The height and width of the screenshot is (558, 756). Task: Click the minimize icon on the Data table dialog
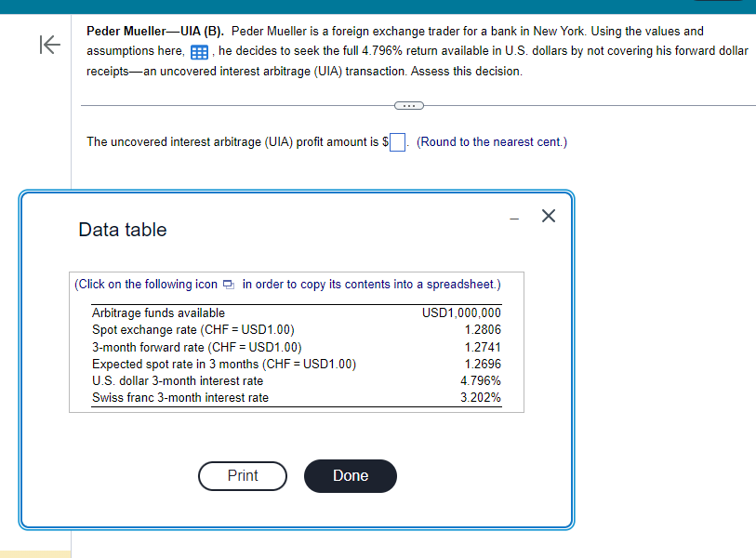pos(512,216)
